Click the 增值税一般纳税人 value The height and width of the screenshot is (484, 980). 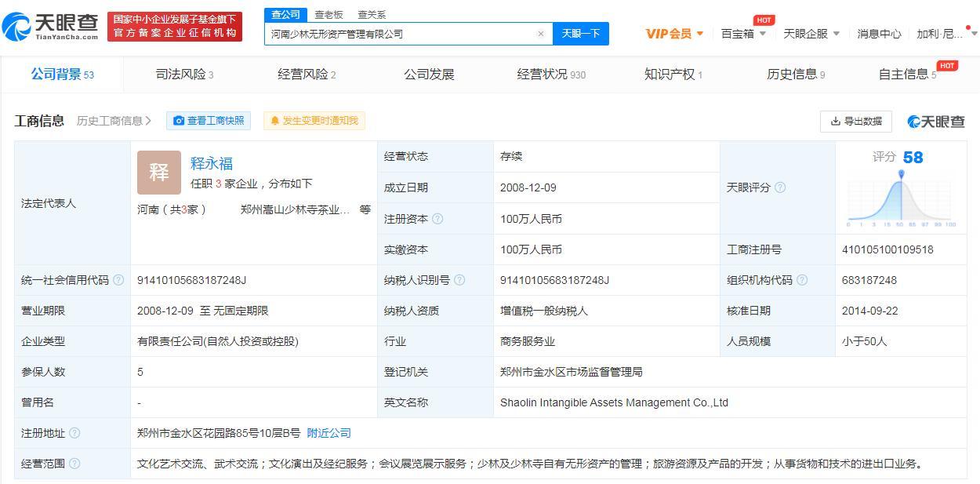pos(544,311)
